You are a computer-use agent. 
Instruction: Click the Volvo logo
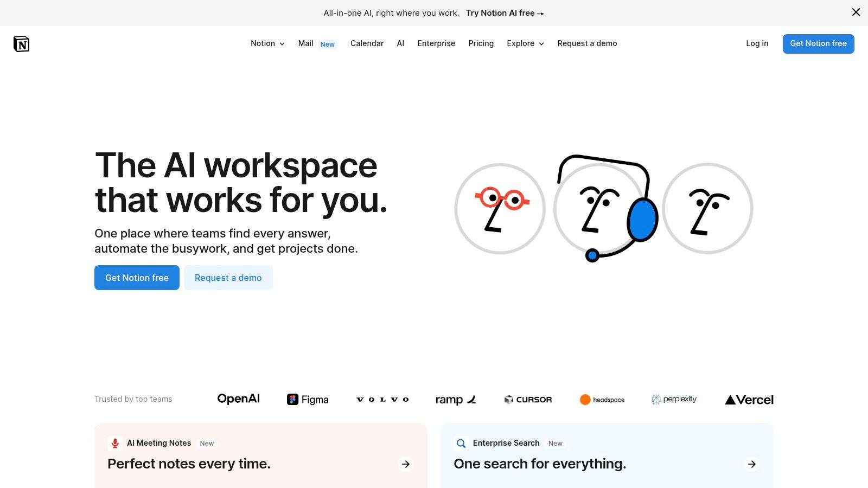tap(382, 400)
